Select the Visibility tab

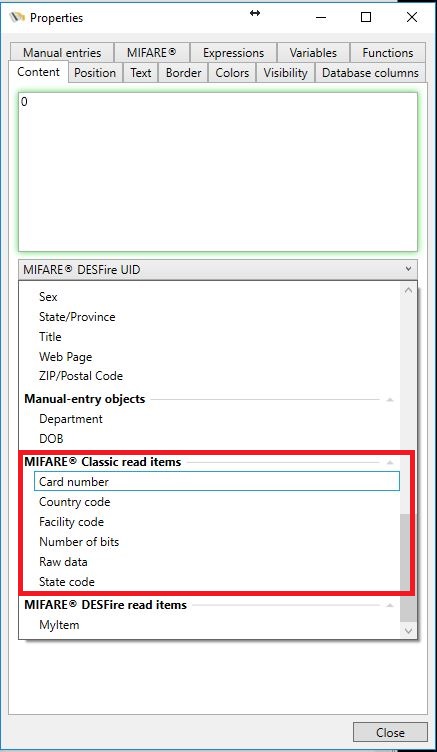click(285, 73)
